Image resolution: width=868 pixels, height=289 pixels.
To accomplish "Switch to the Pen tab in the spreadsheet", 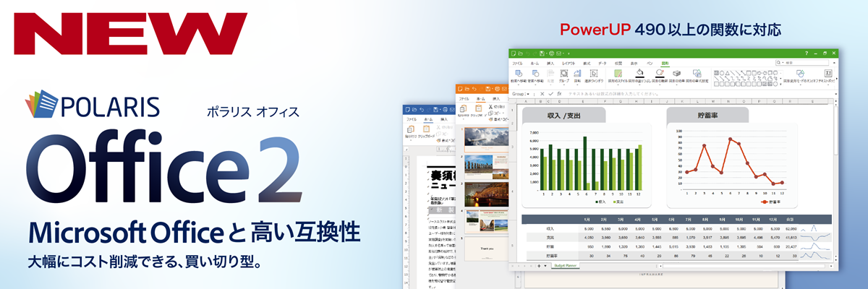I will tap(650, 63).
